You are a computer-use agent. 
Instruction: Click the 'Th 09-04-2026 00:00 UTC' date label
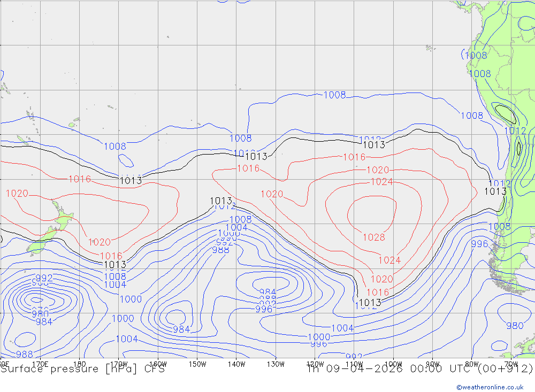click(391, 369)
